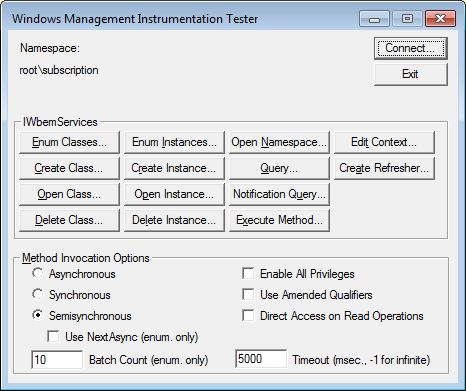Click Open Class... button
The image size is (466, 391).
[69, 194]
